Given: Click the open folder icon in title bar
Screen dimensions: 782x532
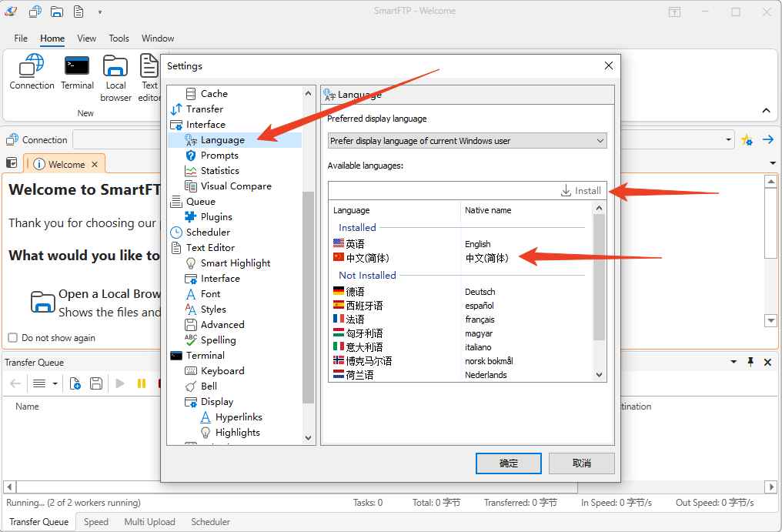Looking at the screenshot, I should 57,11.
